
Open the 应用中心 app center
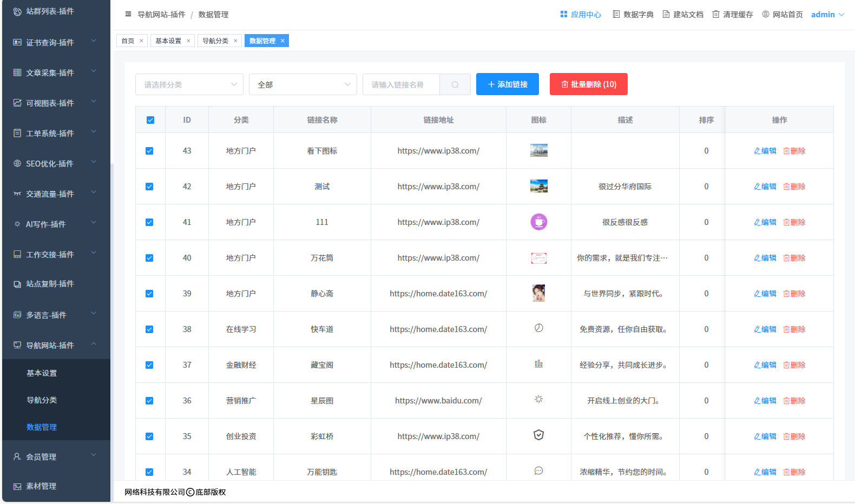pos(581,15)
